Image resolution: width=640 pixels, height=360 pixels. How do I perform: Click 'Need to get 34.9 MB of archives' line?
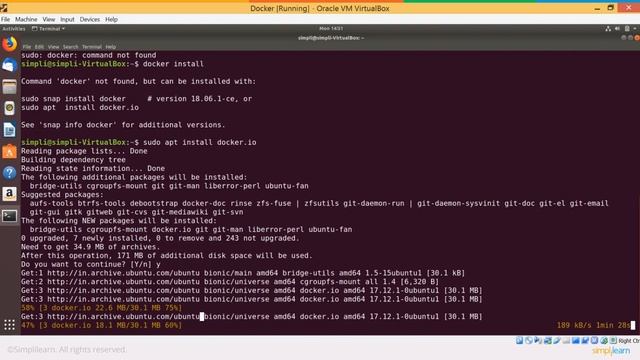coord(91,247)
